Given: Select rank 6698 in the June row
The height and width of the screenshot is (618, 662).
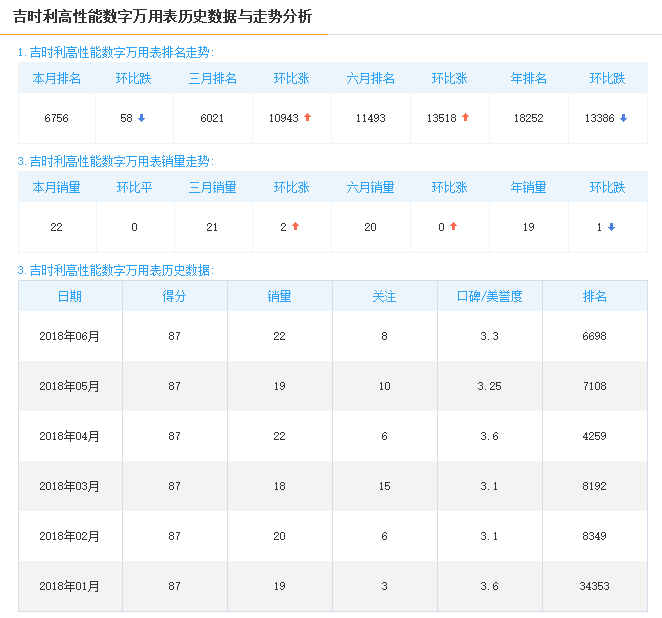Looking at the screenshot, I should [594, 336].
